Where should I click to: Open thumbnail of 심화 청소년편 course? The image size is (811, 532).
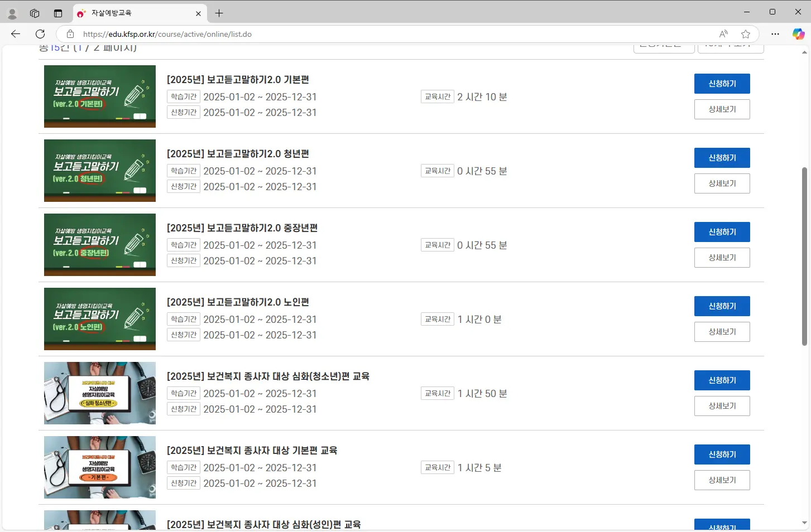click(x=100, y=393)
